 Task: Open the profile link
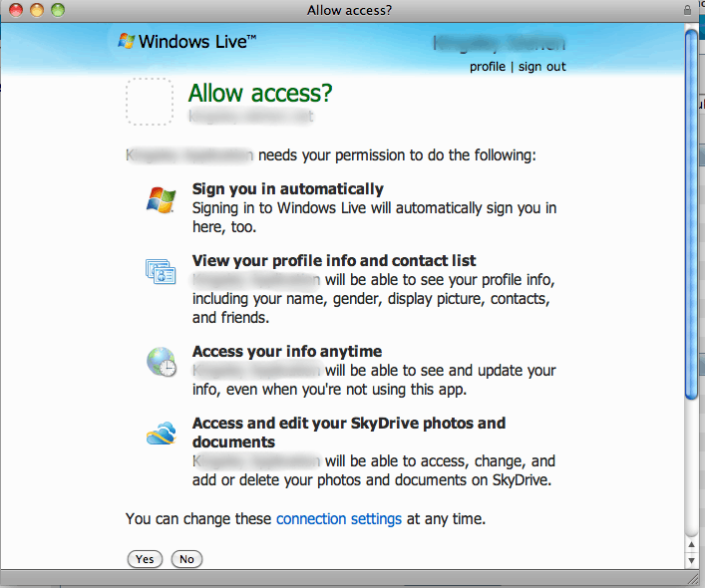pyautogui.click(x=488, y=67)
